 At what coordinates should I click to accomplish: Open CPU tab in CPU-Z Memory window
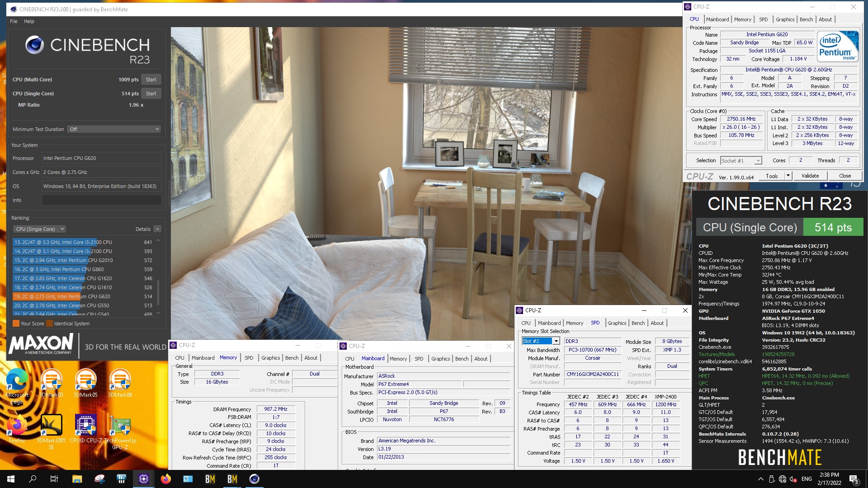[x=179, y=358]
